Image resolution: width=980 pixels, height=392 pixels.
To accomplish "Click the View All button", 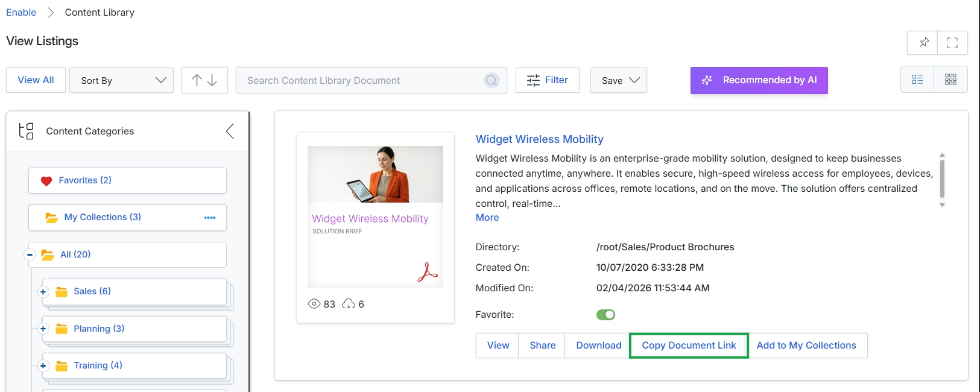I will (36, 80).
